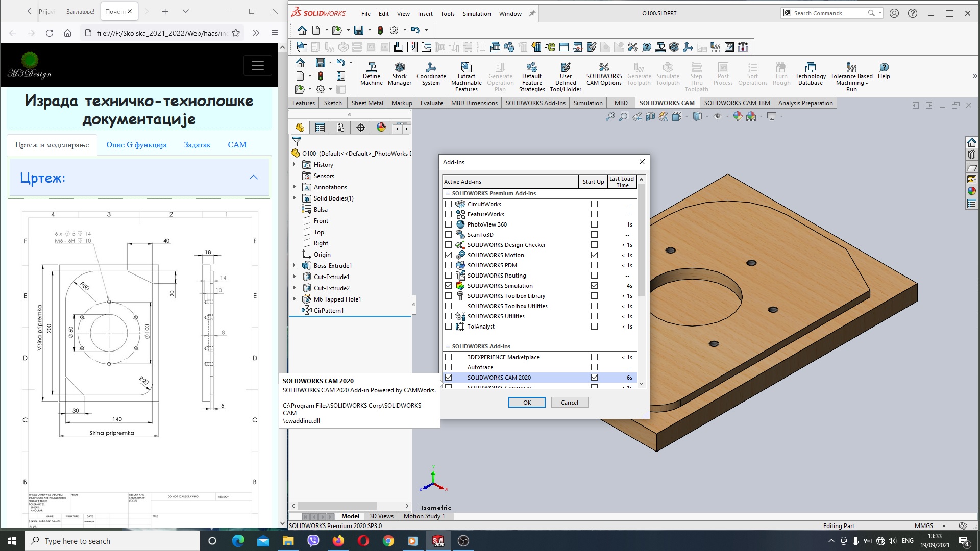Uncheck SOLIDWORKS Motion active add-in
Image resolution: width=980 pixels, height=551 pixels.
[x=449, y=255]
